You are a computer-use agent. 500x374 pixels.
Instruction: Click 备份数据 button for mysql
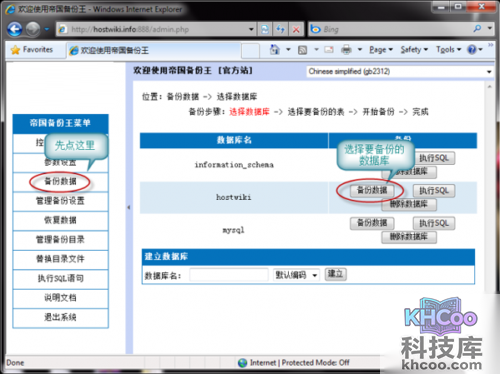(x=372, y=223)
